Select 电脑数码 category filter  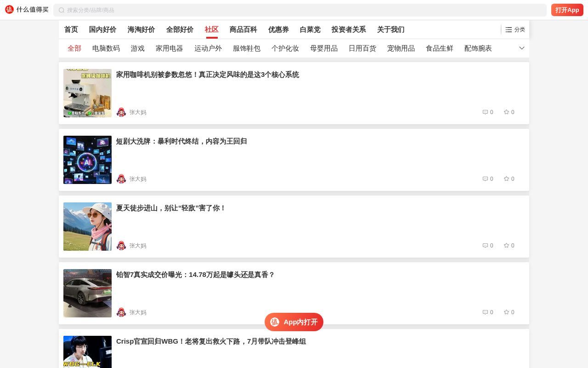106,48
